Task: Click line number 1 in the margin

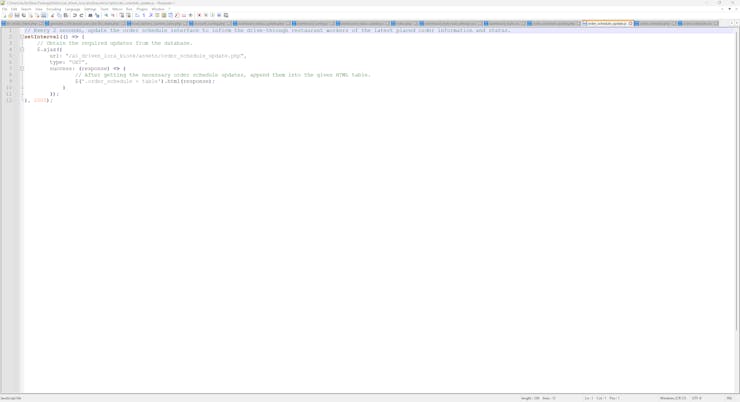Action: pos(10,30)
